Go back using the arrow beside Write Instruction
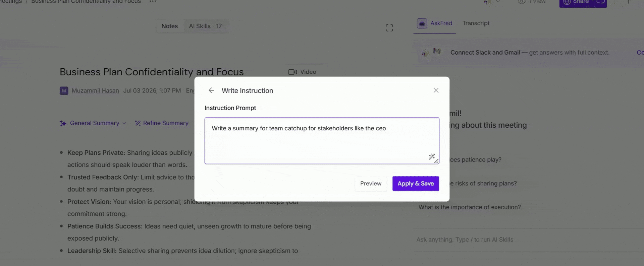Viewport: 644px width, 266px height. [211, 90]
